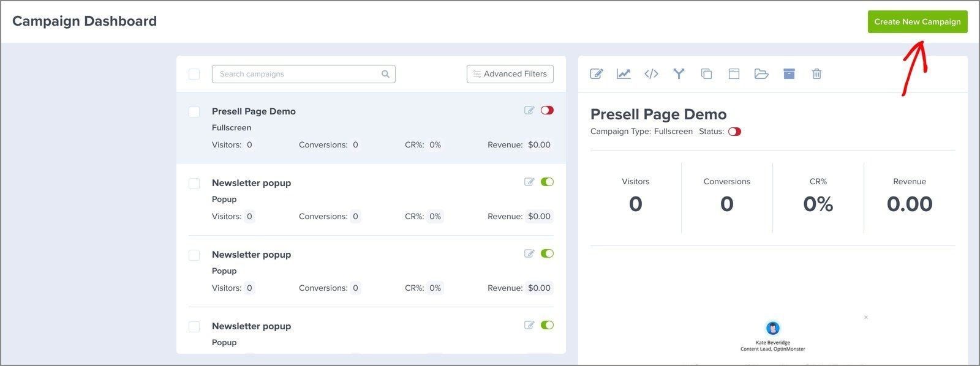Close the campaign preview with the small x

[866, 317]
